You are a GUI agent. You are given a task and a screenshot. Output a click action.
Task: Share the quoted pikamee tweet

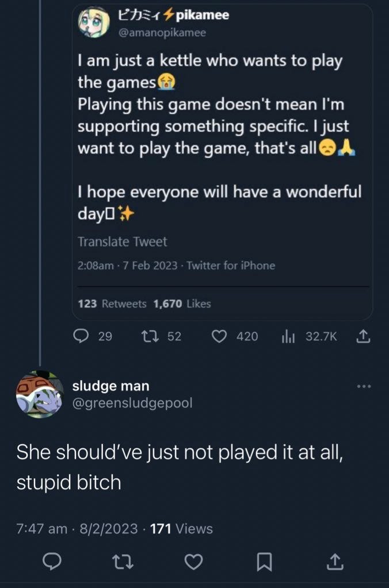pyautogui.click(x=363, y=336)
